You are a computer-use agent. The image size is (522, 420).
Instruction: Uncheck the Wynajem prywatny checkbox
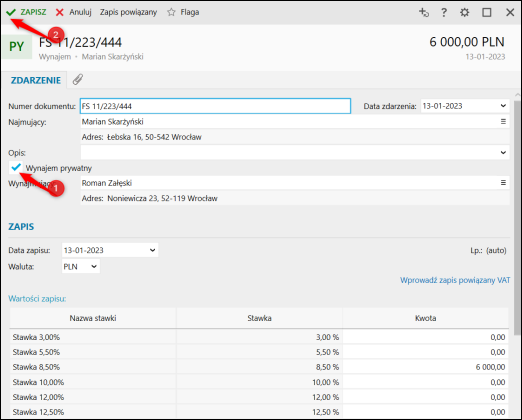(x=16, y=168)
